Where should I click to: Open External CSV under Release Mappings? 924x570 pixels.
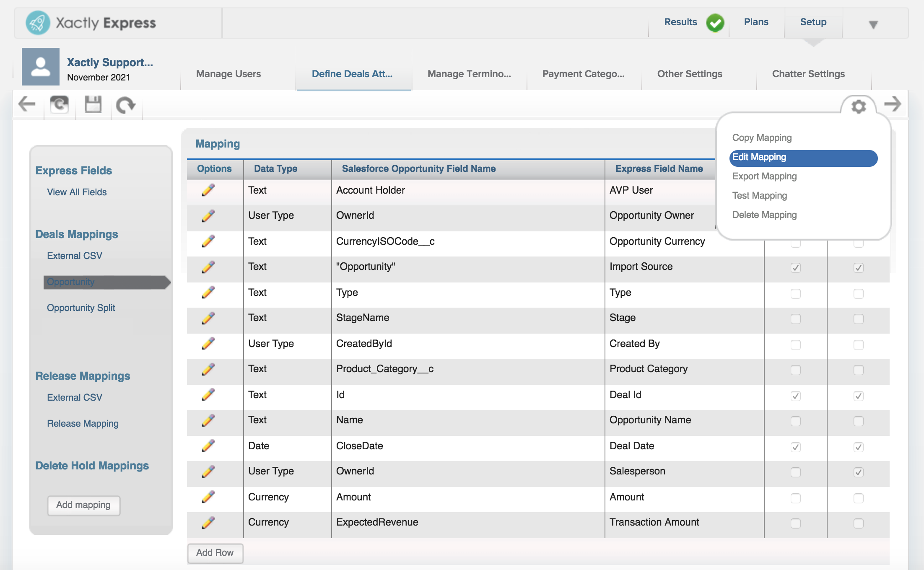tap(75, 397)
